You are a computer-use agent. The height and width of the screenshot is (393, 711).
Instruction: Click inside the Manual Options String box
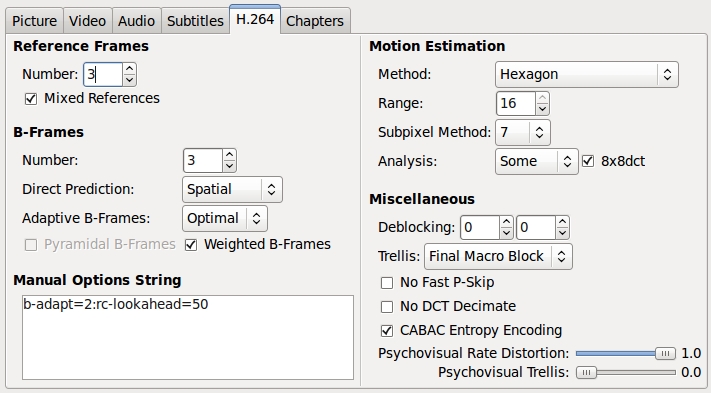tap(188, 337)
